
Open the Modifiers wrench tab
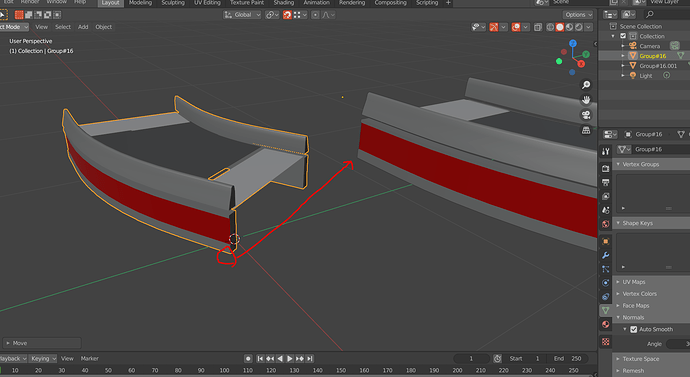[x=606, y=255]
